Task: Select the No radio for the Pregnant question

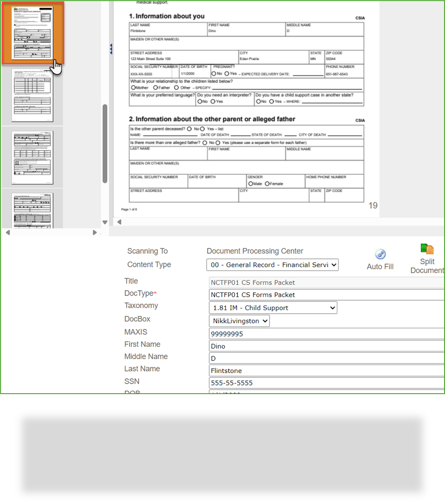Action: [x=215, y=74]
